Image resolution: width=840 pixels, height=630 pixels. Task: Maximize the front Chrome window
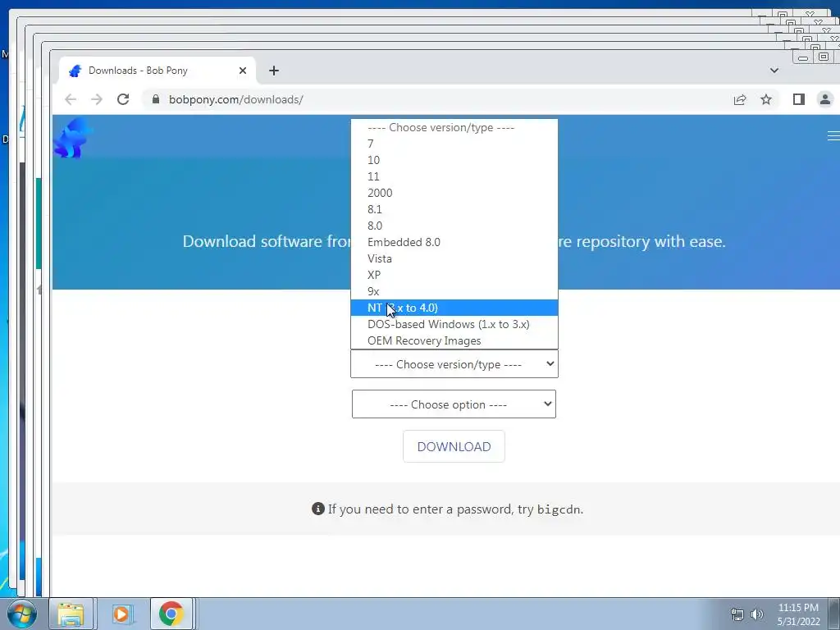click(824, 57)
